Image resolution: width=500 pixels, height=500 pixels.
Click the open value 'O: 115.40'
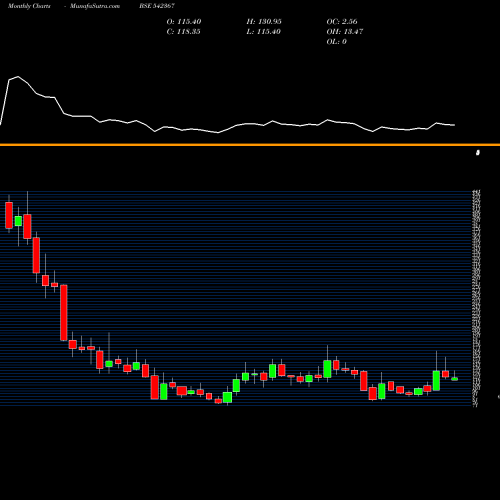(x=184, y=22)
